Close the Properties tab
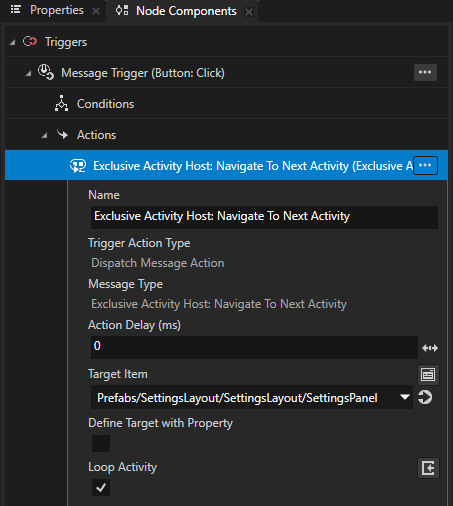Screen dimensions: 453x506 [96, 11]
